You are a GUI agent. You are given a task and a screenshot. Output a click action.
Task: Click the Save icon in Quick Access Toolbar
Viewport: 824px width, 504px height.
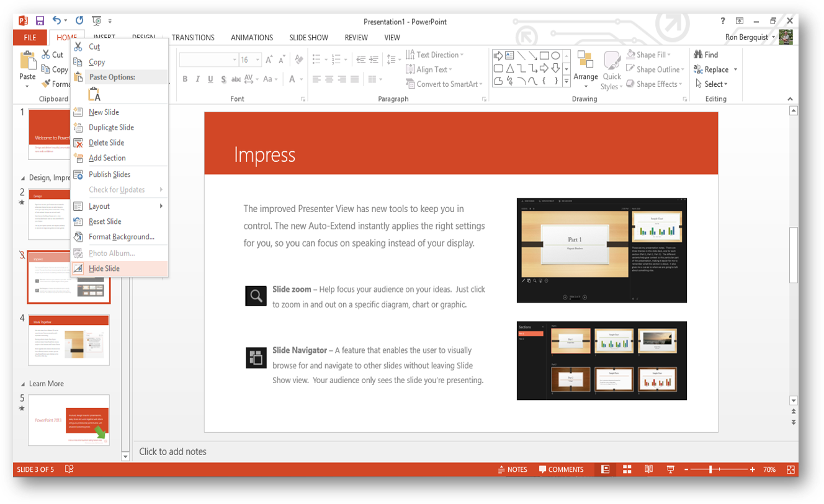tap(40, 21)
